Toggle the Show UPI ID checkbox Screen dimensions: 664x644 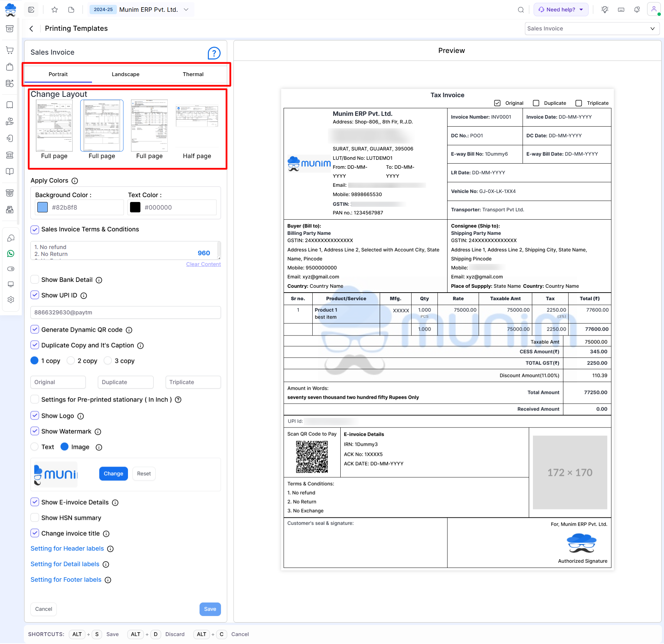point(35,295)
